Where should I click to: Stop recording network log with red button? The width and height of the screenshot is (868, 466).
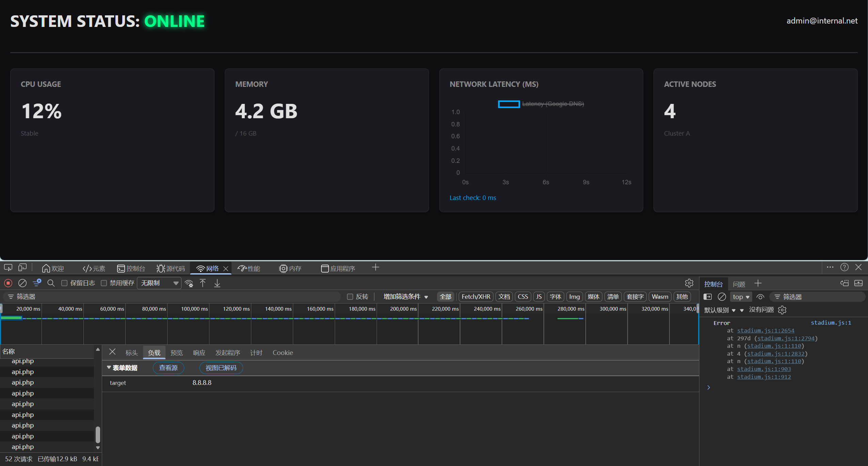pyautogui.click(x=8, y=283)
